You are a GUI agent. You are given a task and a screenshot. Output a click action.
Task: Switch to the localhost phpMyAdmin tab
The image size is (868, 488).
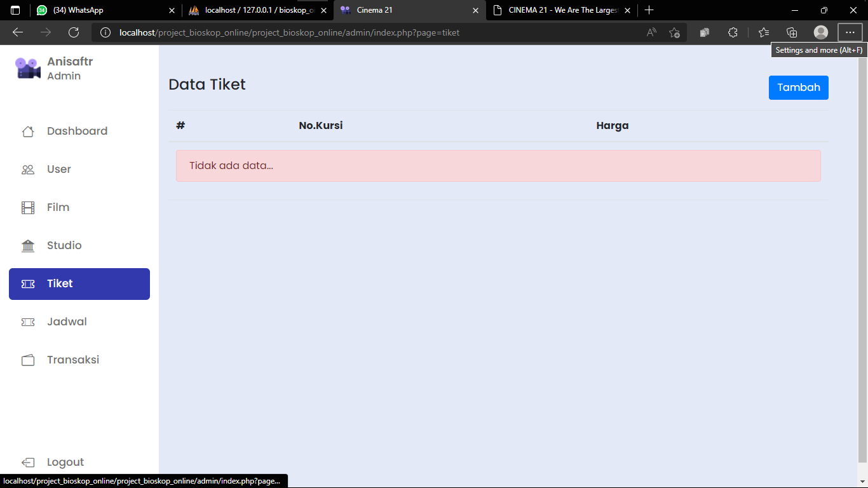[257, 10]
